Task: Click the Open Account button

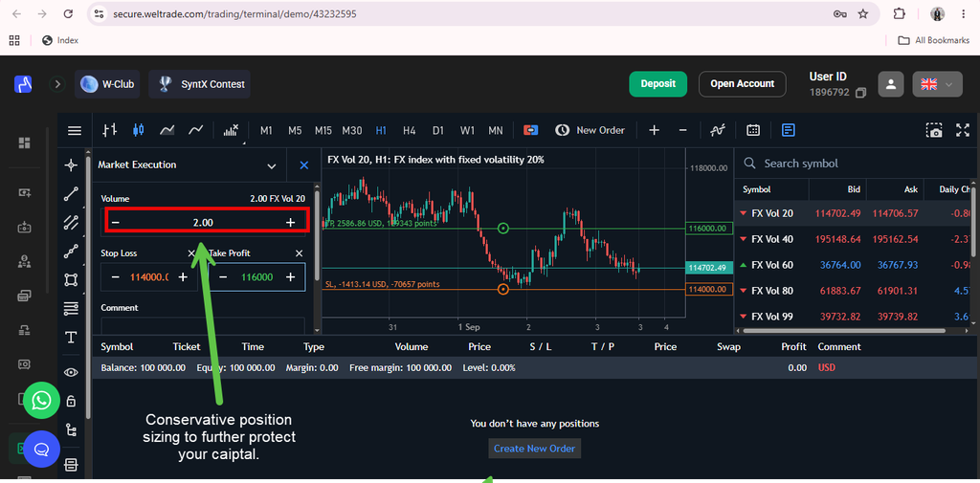Action: pyautogui.click(x=743, y=84)
